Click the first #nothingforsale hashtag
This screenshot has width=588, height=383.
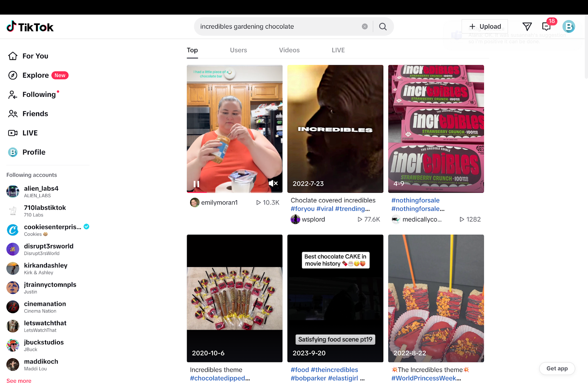(415, 200)
